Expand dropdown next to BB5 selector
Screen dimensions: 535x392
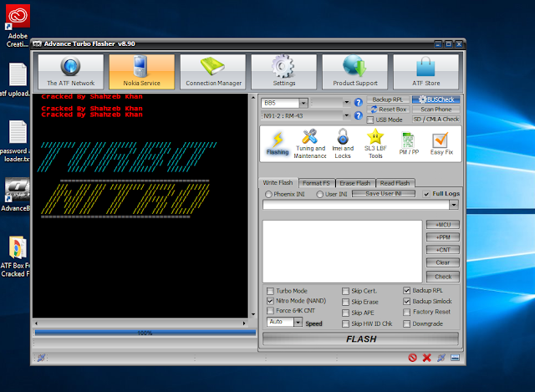click(347, 102)
